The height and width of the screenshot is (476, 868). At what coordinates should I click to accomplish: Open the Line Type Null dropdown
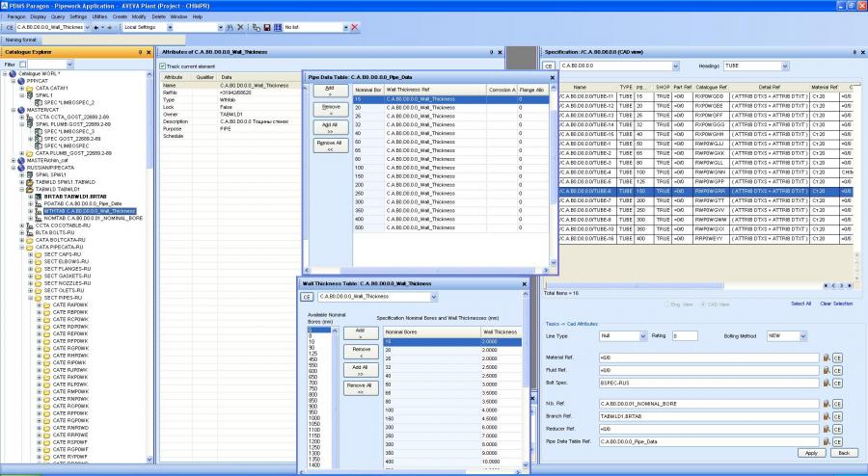coord(642,336)
